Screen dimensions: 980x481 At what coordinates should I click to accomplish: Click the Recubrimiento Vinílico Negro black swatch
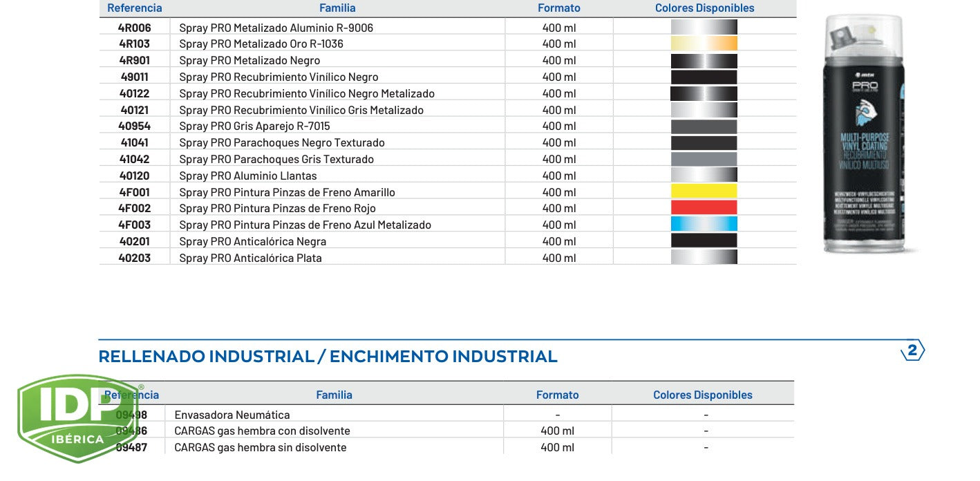coord(704,77)
